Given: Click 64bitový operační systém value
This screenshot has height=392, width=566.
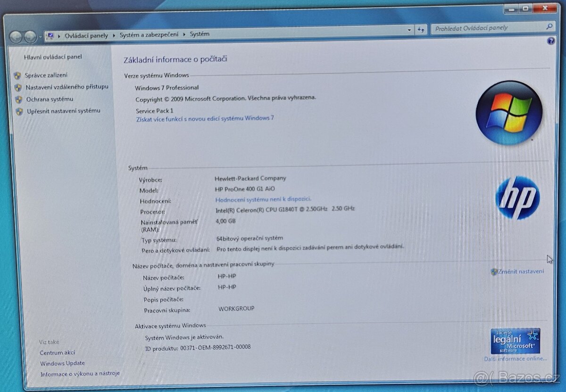Looking at the screenshot, I should pyautogui.click(x=250, y=238).
